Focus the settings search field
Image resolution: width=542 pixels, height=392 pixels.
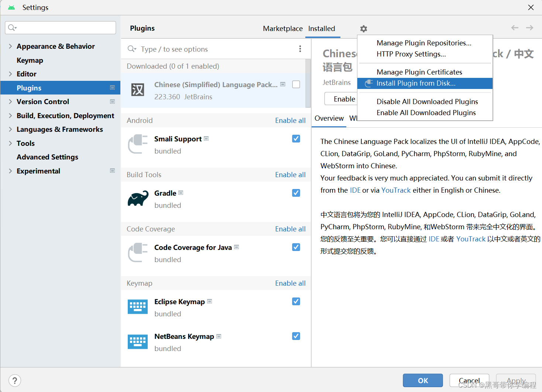pyautogui.click(x=61, y=28)
